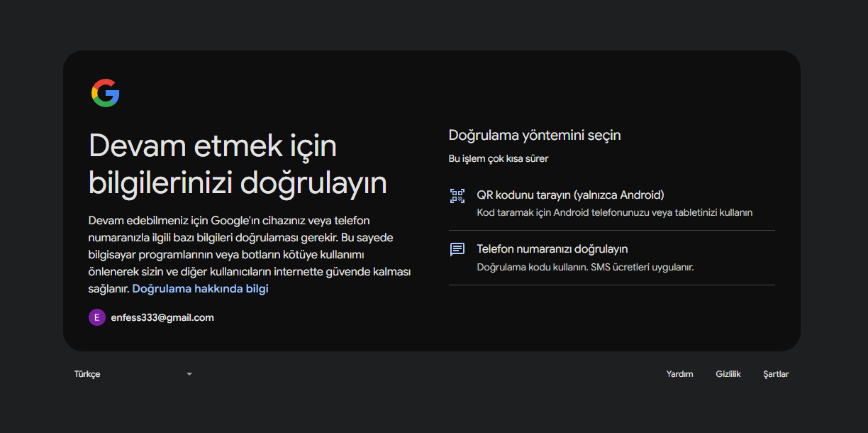The image size is (868, 433).
Task: Click the Doğrulama yöntemini seçin heading
Action: pos(535,135)
